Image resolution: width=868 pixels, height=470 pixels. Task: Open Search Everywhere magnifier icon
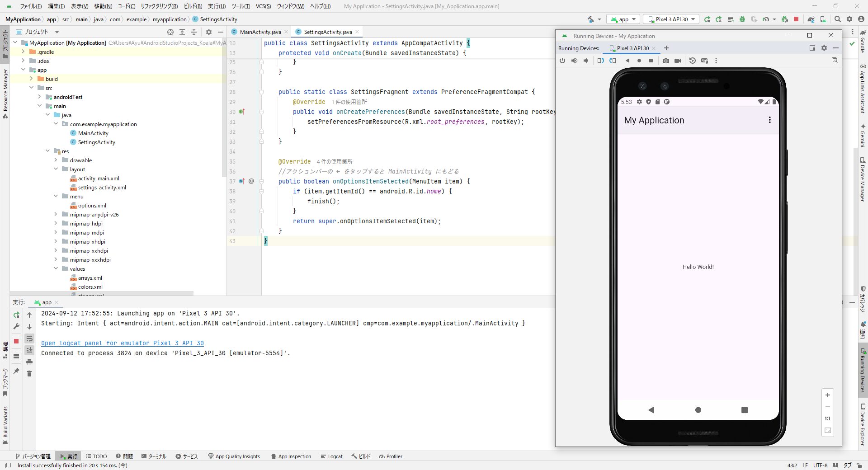838,19
